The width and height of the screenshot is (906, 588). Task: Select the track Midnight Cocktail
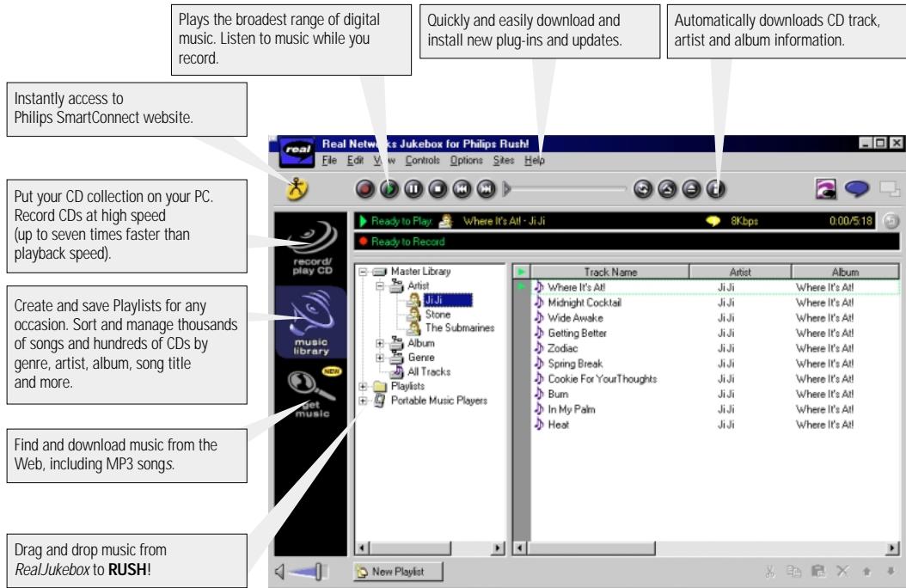[x=585, y=302]
